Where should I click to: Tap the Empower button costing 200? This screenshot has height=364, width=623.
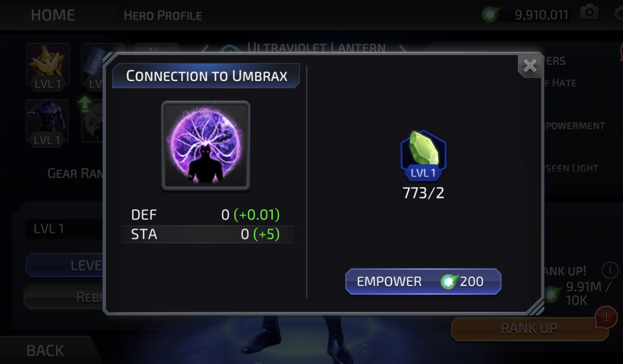tap(423, 281)
